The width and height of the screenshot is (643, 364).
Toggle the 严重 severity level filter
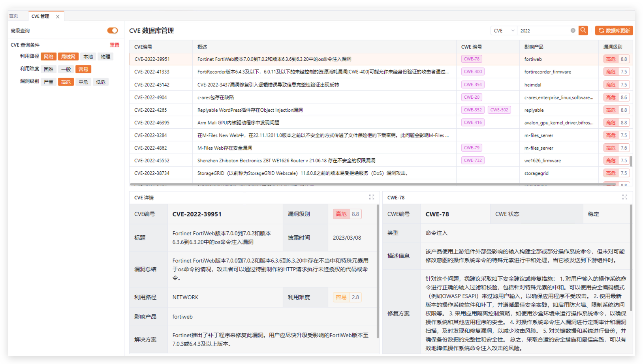(x=49, y=82)
